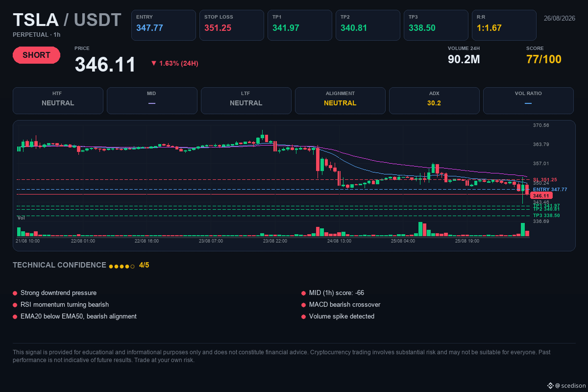This screenshot has height=392, width=588.
Task: Click the 23/08 22:00 time axis label
Action: coord(275,241)
